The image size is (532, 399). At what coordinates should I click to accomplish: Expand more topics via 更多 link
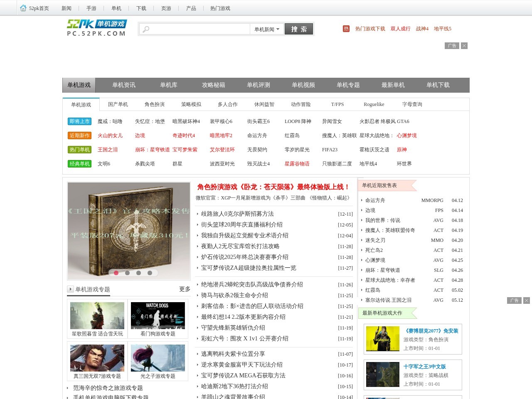pos(185,289)
